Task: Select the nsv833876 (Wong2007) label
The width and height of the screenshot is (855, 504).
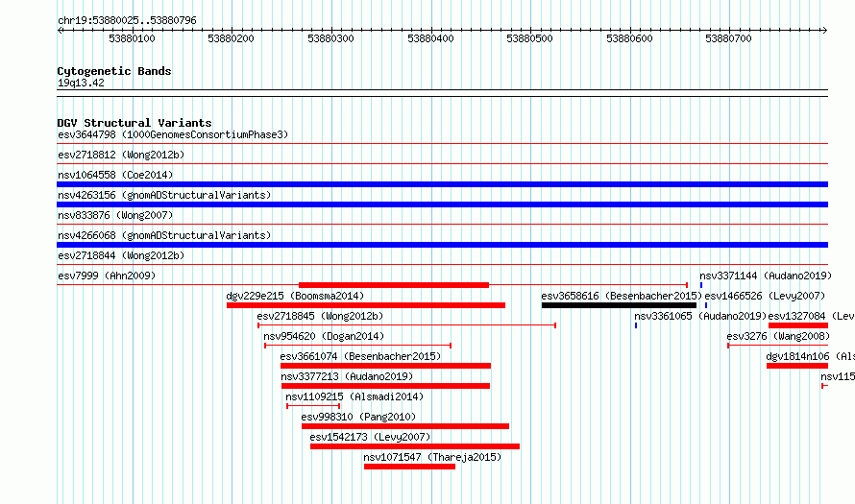Action: coord(115,215)
